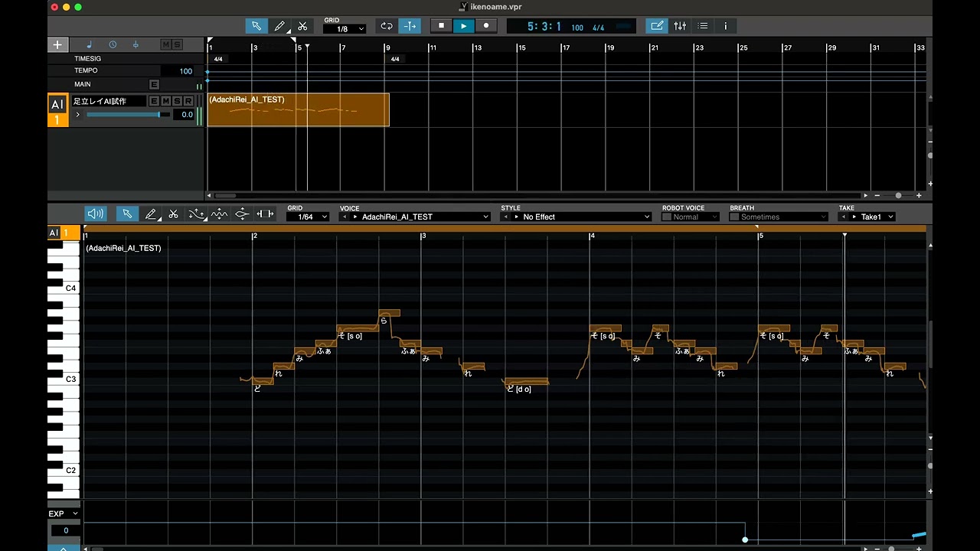
Task: Select the vibrato wave tool
Action: (219, 214)
